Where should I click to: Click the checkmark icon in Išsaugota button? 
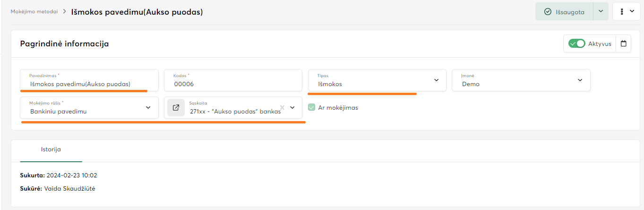548,12
